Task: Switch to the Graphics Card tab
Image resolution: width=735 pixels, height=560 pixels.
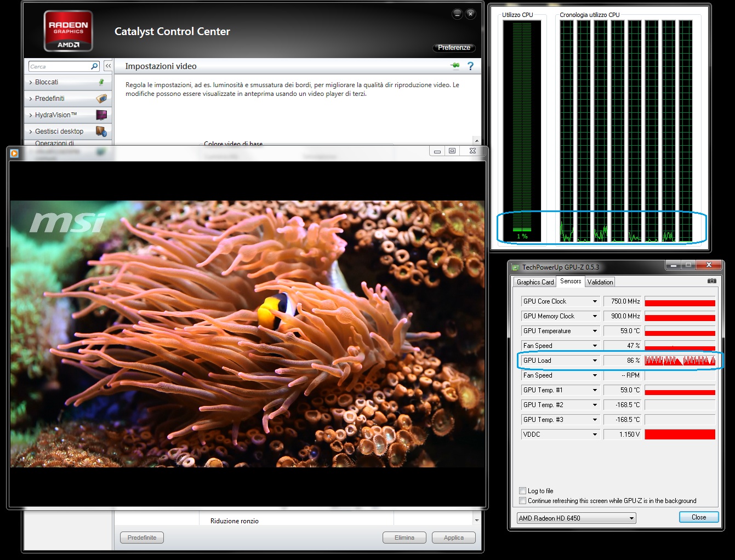Action: click(x=535, y=282)
